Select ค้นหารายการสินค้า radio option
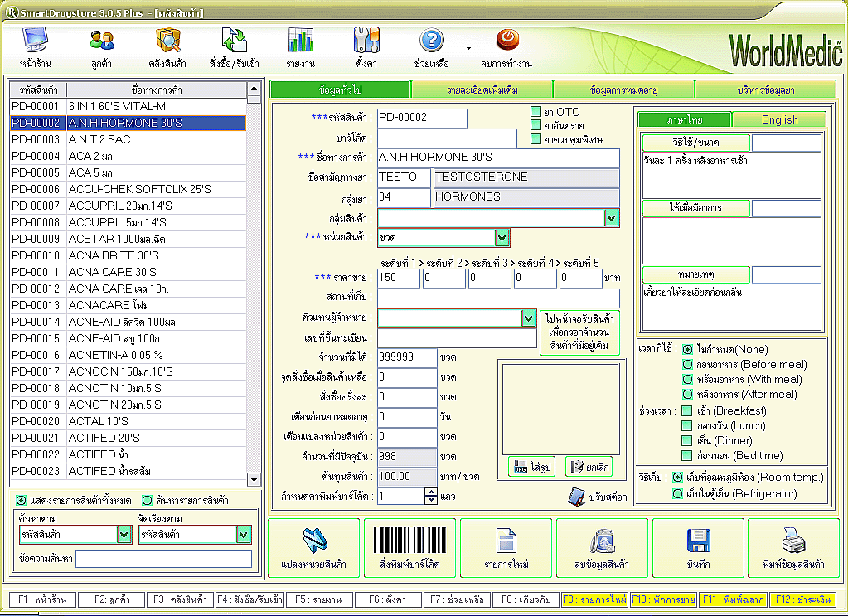Viewport: 848px width, 616px height. coord(147,500)
